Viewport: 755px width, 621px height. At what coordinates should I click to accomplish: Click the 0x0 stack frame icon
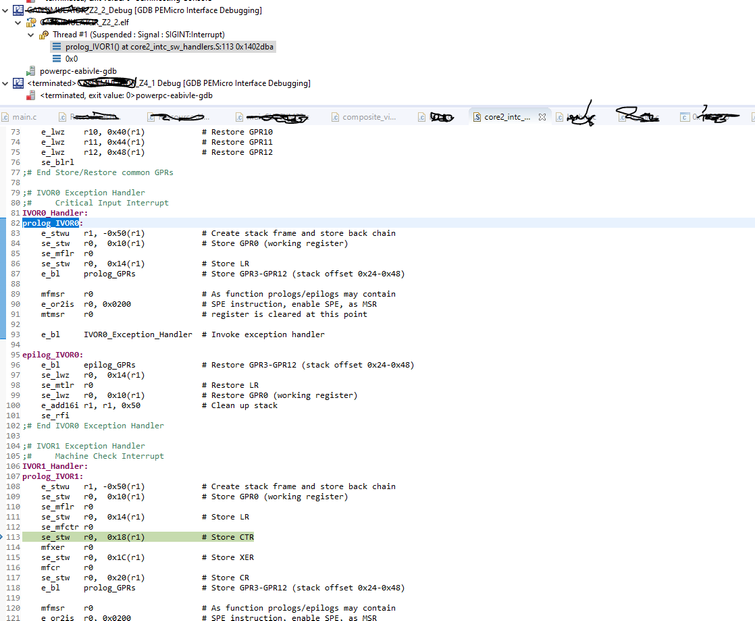[57, 59]
